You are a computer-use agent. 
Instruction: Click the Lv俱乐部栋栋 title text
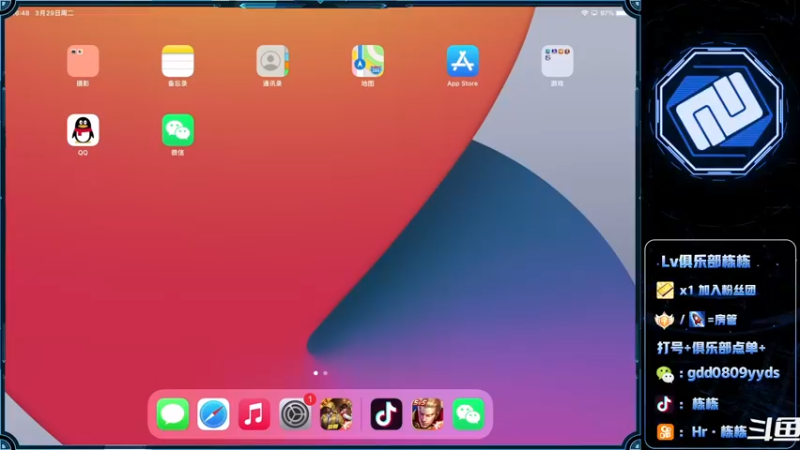tap(706, 262)
